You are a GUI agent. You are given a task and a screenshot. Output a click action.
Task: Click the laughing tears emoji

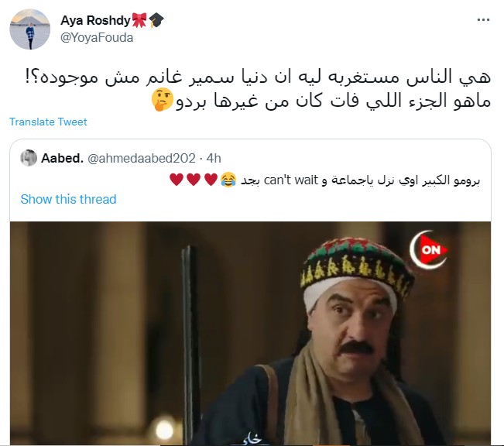[x=228, y=180]
